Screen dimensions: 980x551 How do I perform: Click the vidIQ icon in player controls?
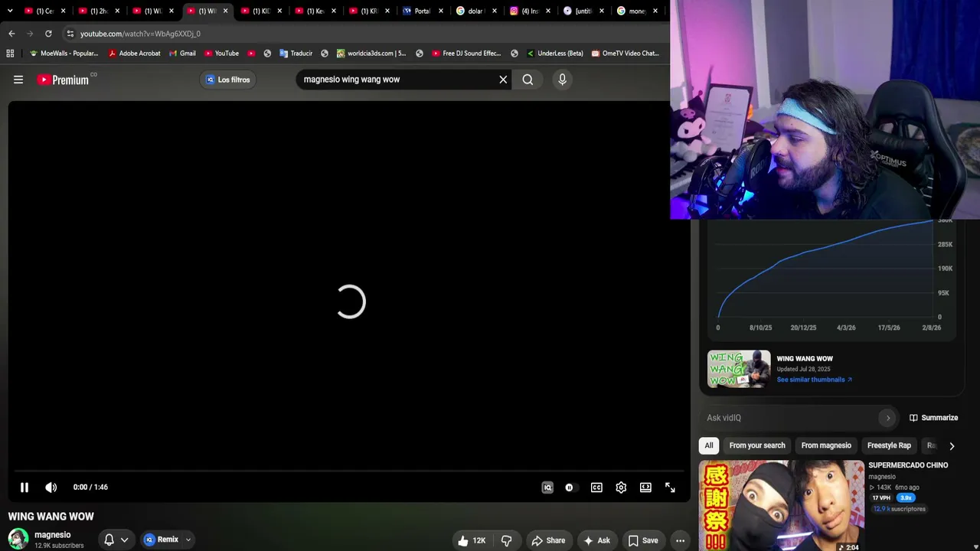click(547, 487)
